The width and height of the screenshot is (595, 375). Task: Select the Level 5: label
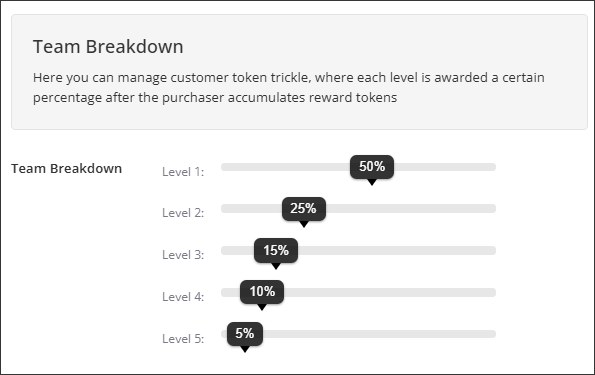point(183,339)
